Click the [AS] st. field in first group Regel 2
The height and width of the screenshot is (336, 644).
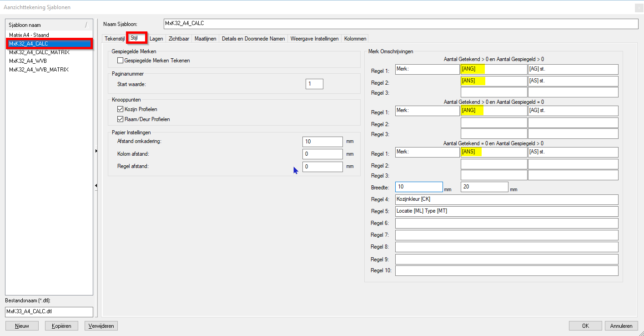tap(573, 81)
